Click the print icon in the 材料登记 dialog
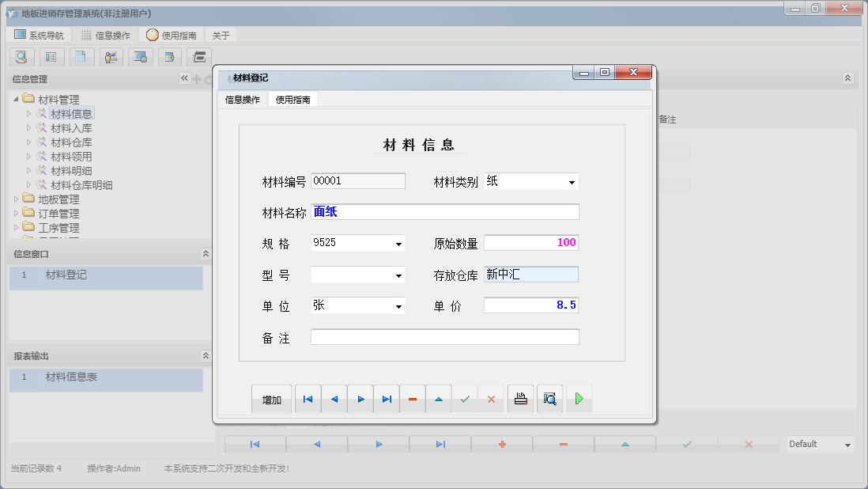 tap(520, 399)
